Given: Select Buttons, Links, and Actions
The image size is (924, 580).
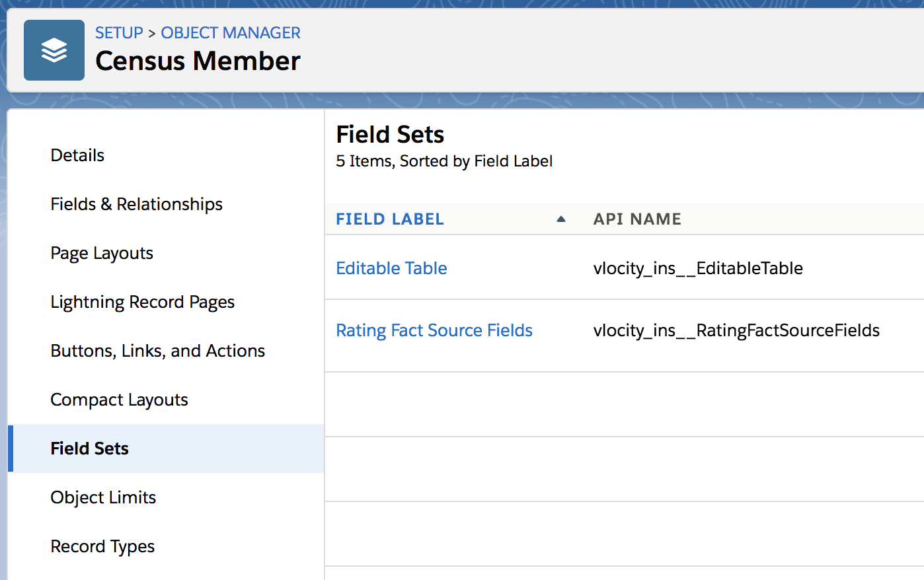Looking at the screenshot, I should click(x=157, y=351).
